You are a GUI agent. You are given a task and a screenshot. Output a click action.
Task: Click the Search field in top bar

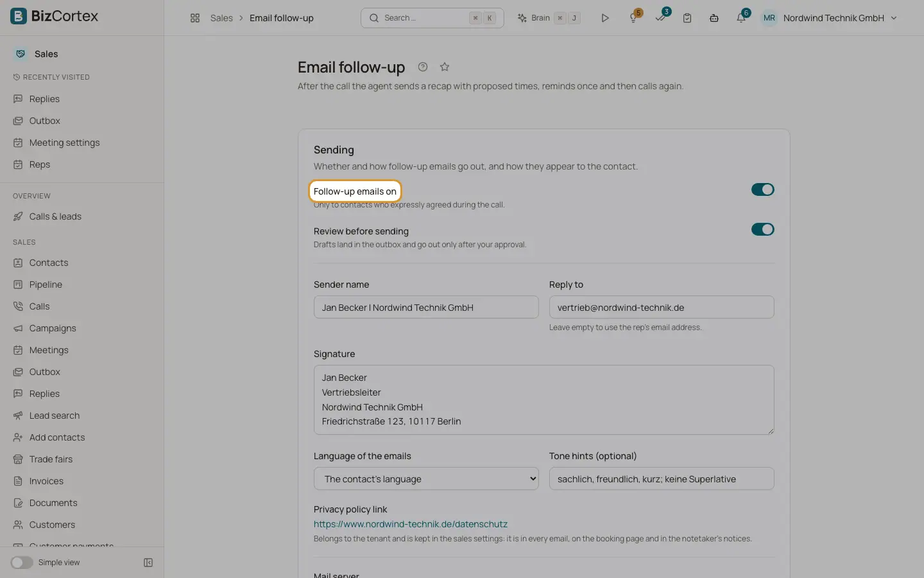point(432,18)
